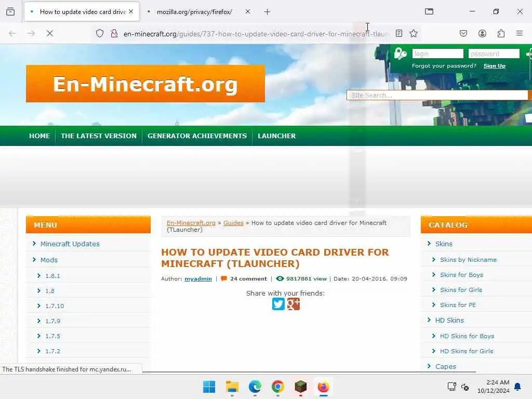Jump to 24 comment link
This screenshot has height=399, width=532.
(x=248, y=279)
